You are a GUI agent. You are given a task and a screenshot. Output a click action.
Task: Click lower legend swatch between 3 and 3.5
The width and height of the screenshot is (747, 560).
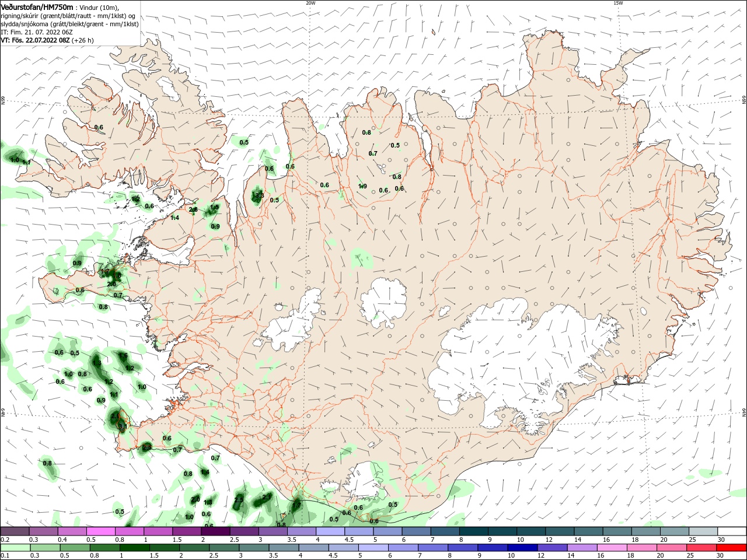(253, 548)
